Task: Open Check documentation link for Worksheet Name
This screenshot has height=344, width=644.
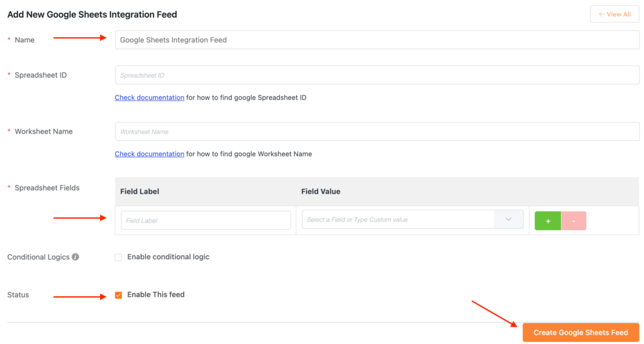Action: 150,154
